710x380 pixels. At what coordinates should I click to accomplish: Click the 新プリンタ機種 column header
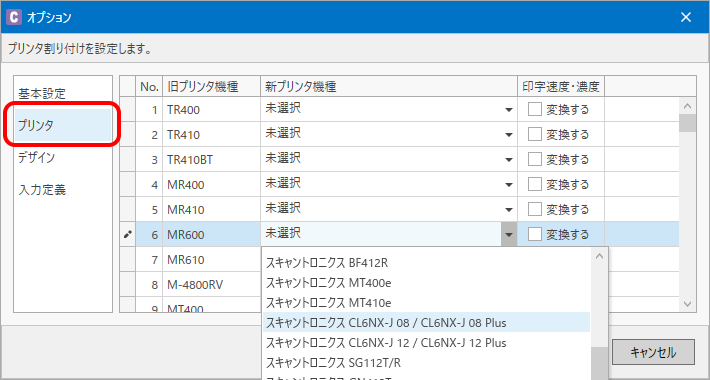389,86
